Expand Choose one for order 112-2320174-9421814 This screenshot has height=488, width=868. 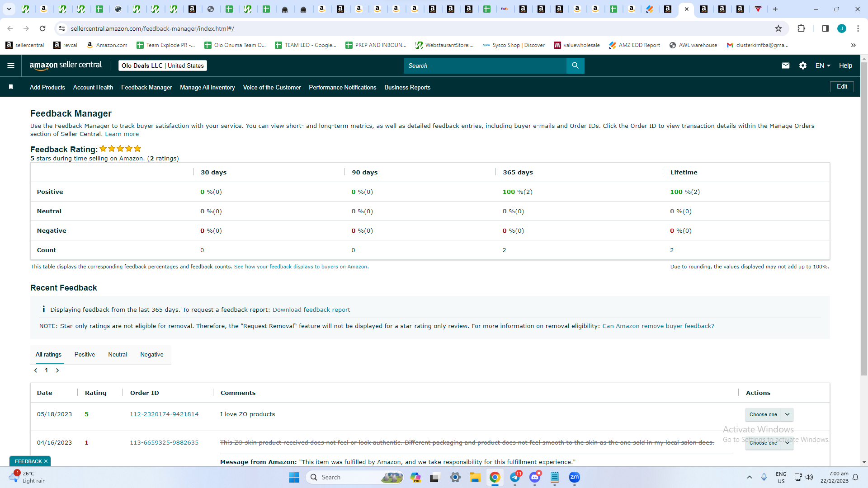(x=787, y=414)
